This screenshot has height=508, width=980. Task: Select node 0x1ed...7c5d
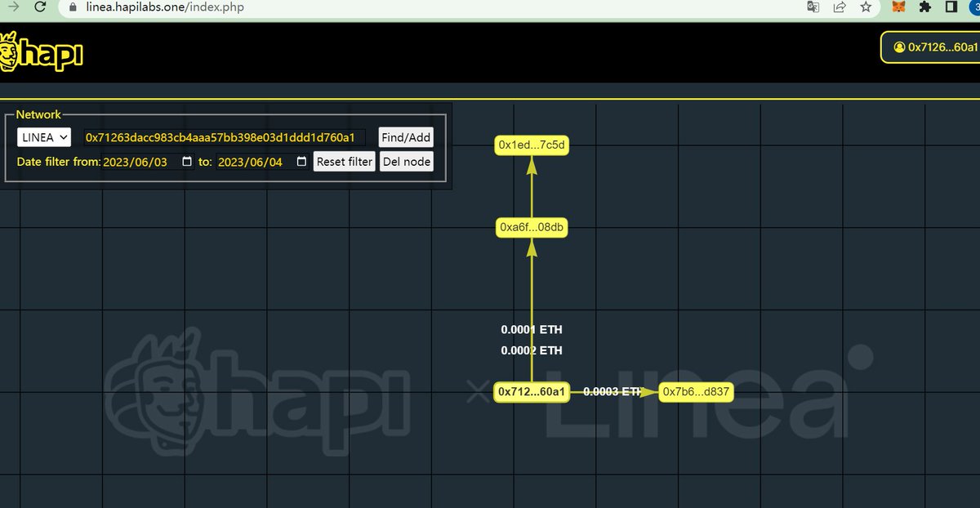tap(532, 145)
